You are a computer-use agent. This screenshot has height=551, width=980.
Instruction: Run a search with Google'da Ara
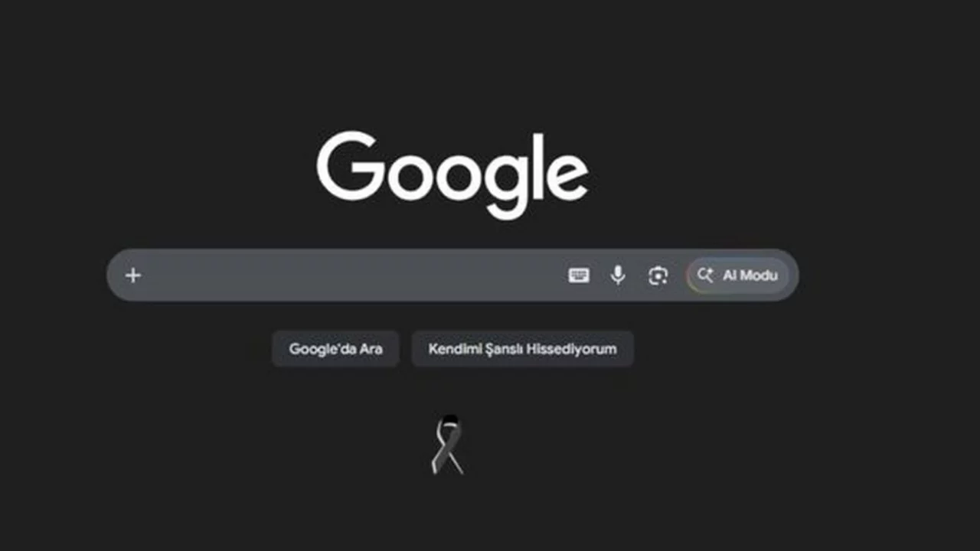coord(335,349)
